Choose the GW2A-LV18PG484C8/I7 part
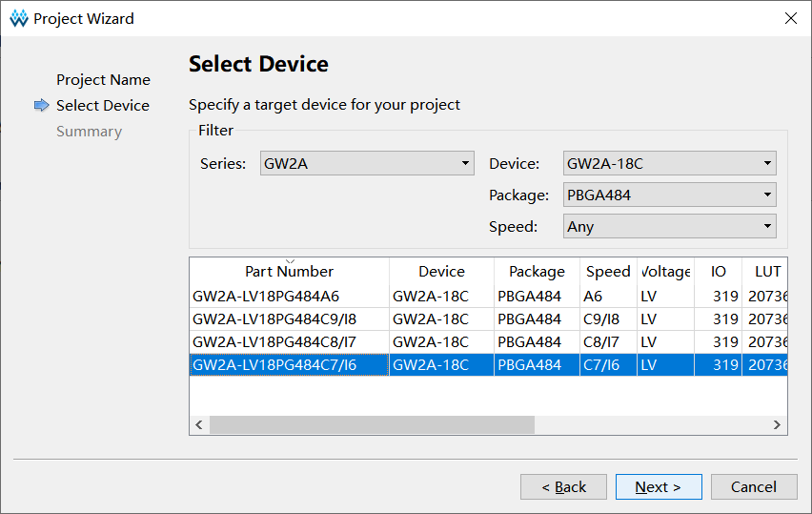 [274, 342]
